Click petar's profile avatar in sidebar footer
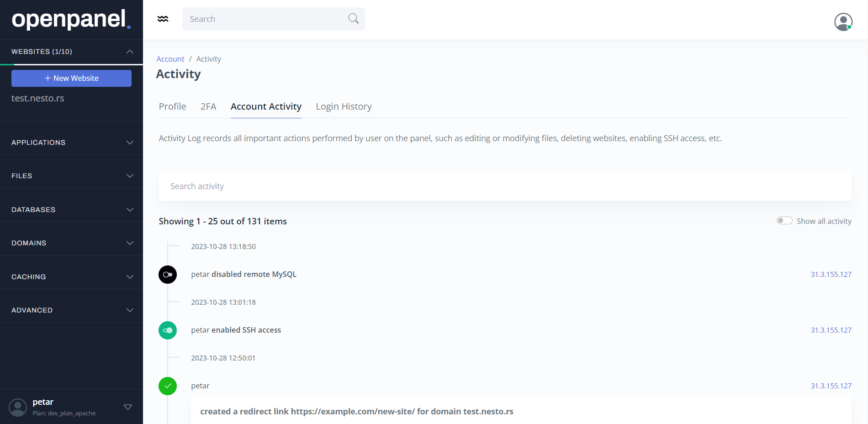Screen dimensions: 868x424 click(x=18, y=407)
